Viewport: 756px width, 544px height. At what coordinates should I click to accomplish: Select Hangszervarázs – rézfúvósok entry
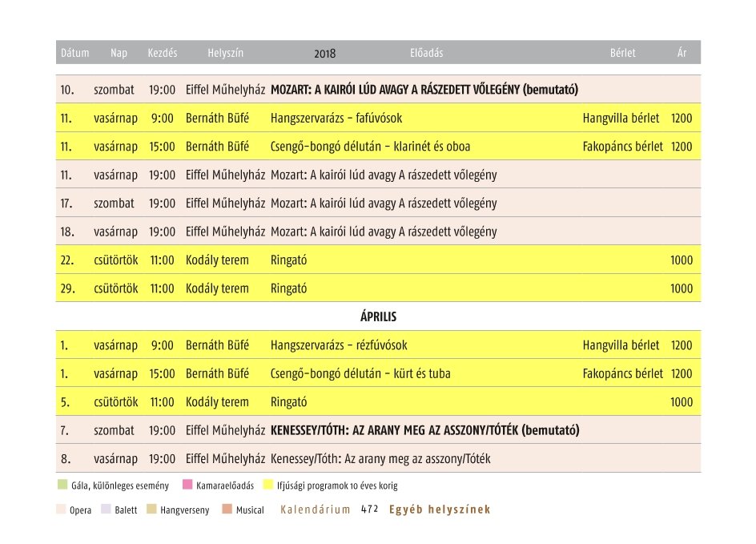[x=339, y=345]
